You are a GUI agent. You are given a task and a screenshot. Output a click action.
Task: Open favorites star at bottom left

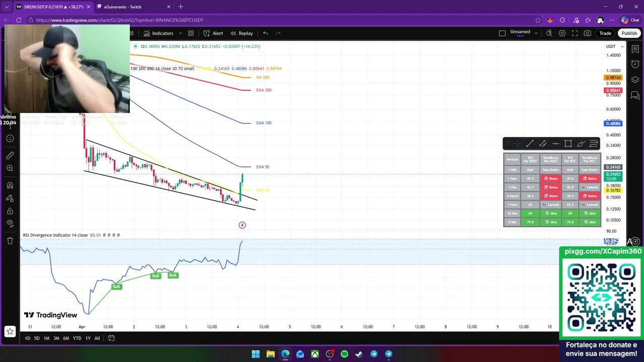click(x=10, y=331)
